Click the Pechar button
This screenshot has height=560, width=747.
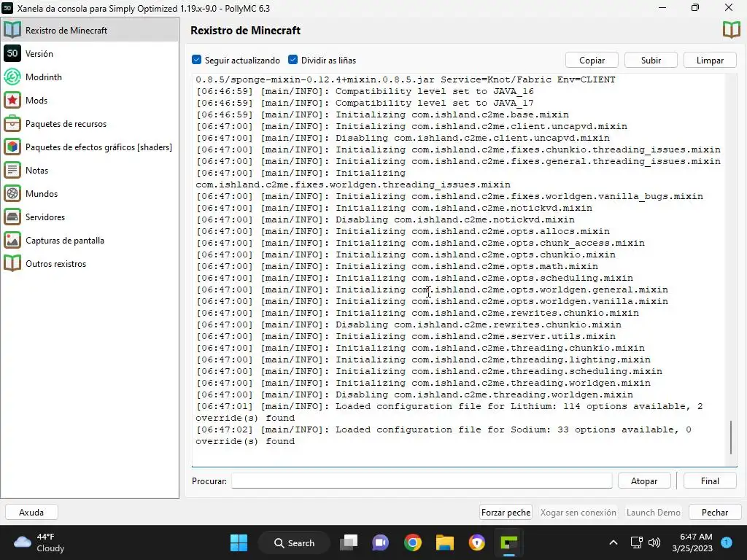pos(715,513)
